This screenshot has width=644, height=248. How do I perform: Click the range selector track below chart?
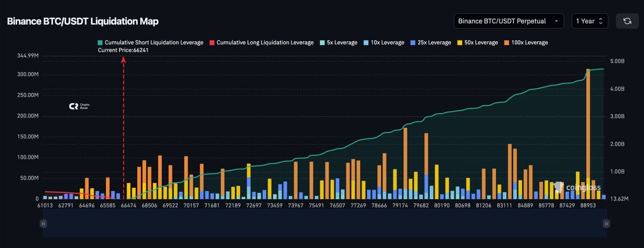click(325, 224)
